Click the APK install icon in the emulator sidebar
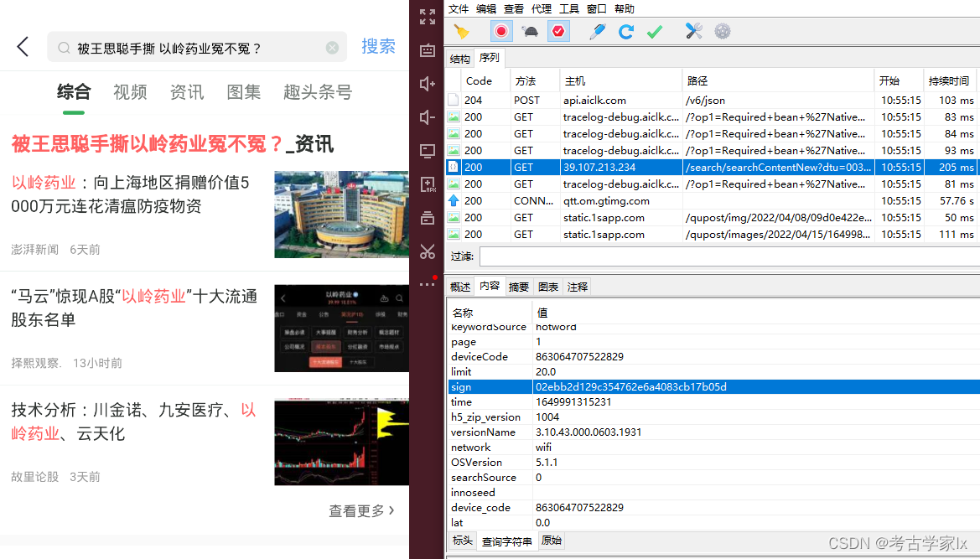 pyautogui.click(x=428, y=184)
